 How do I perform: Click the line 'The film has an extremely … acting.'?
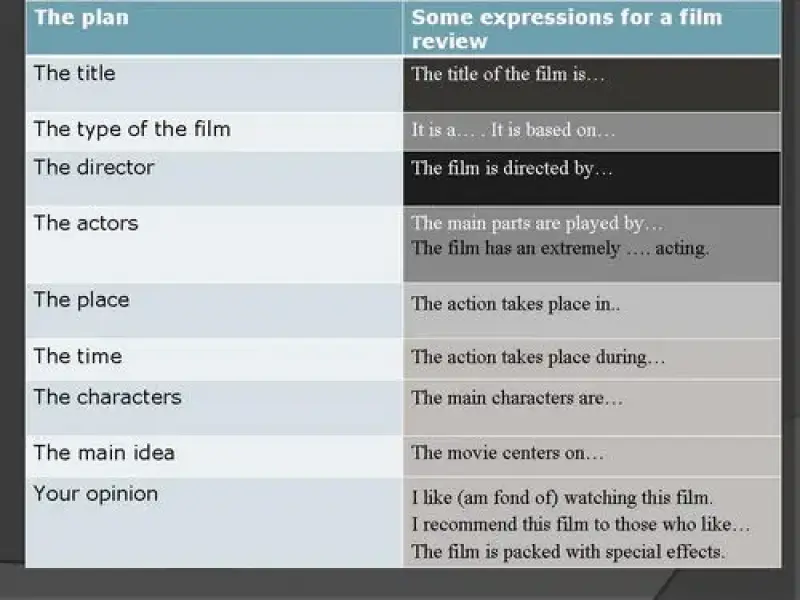coord(560,249)
